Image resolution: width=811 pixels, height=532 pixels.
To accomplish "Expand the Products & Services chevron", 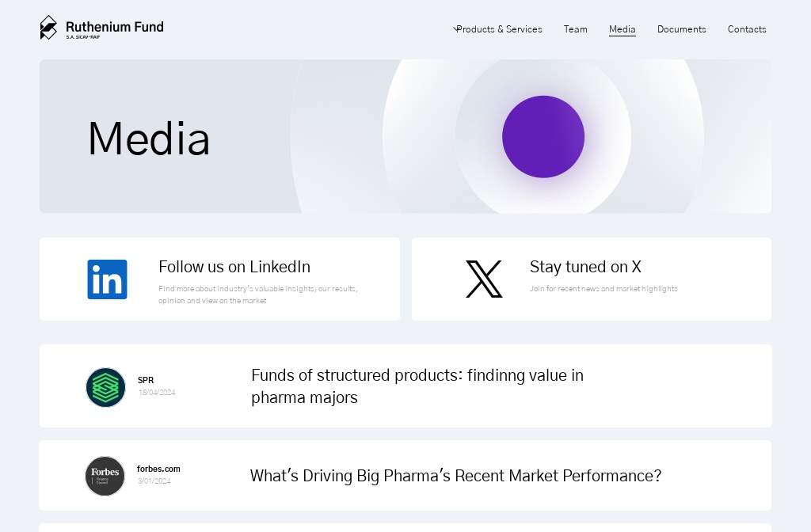I will 455,28.
